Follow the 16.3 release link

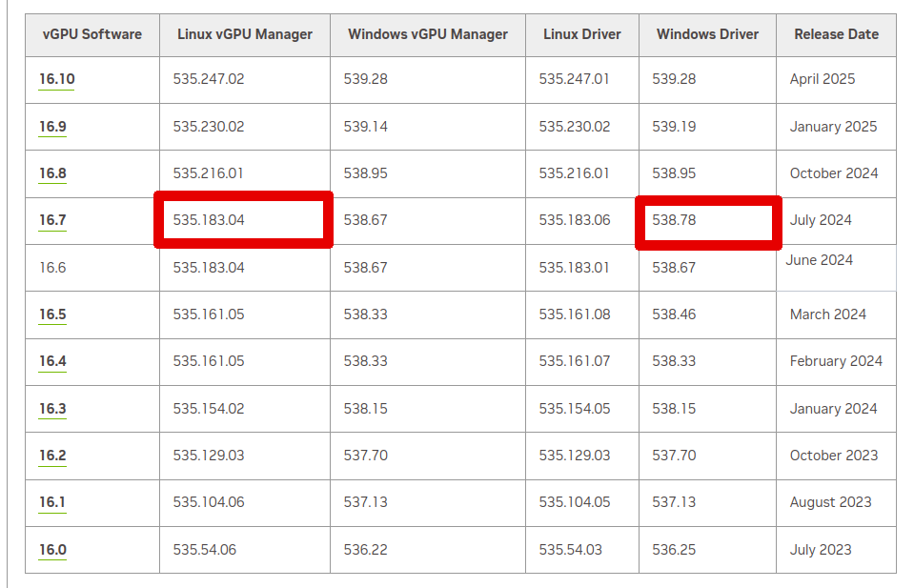pos(52,409)
